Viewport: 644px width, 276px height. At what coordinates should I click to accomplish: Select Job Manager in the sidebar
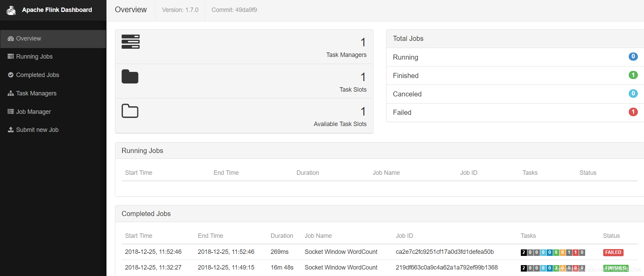tap(53, 112)
